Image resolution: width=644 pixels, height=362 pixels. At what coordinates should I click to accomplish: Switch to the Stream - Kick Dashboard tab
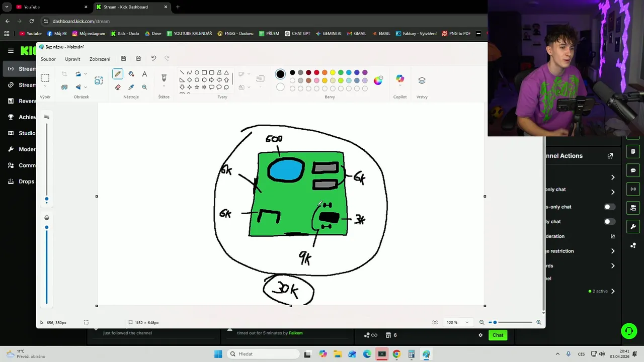coord(132,7)
